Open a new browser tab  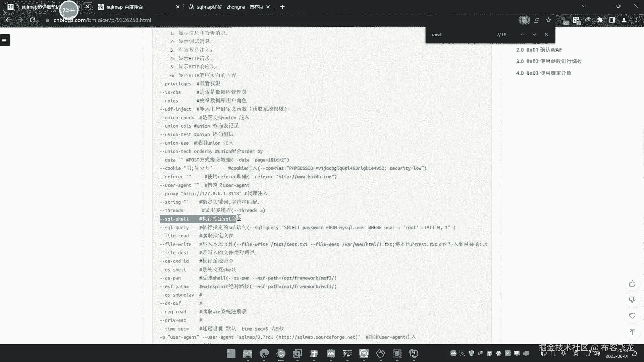pos(282,7)
